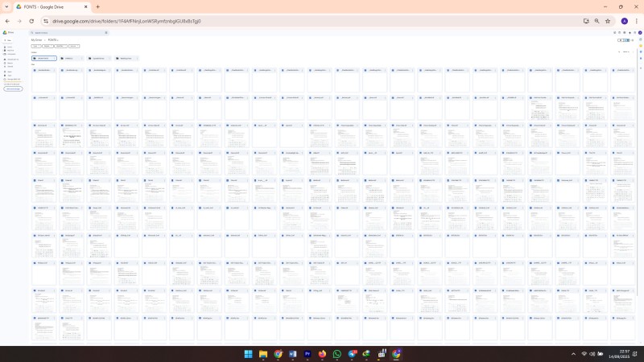
Task: Click the Gemini sparkle icon in Drive header
Action: tap(630, 32)
